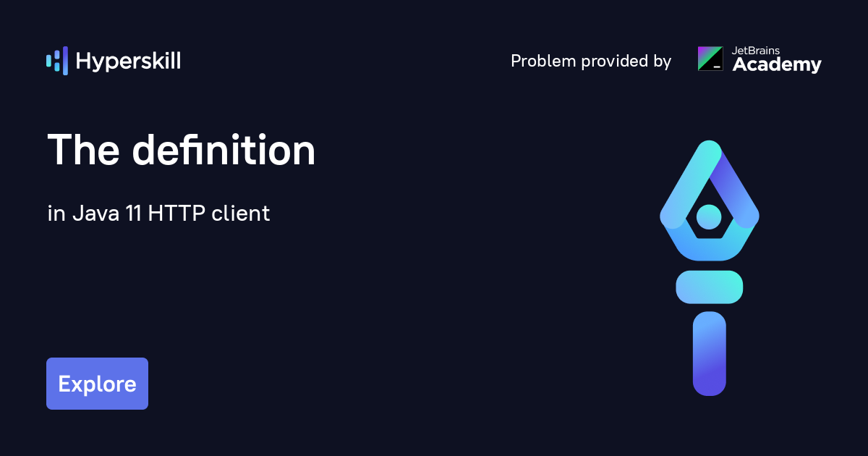Click the vertical purple-blue bar of the pen

click(x=709, y=354)
